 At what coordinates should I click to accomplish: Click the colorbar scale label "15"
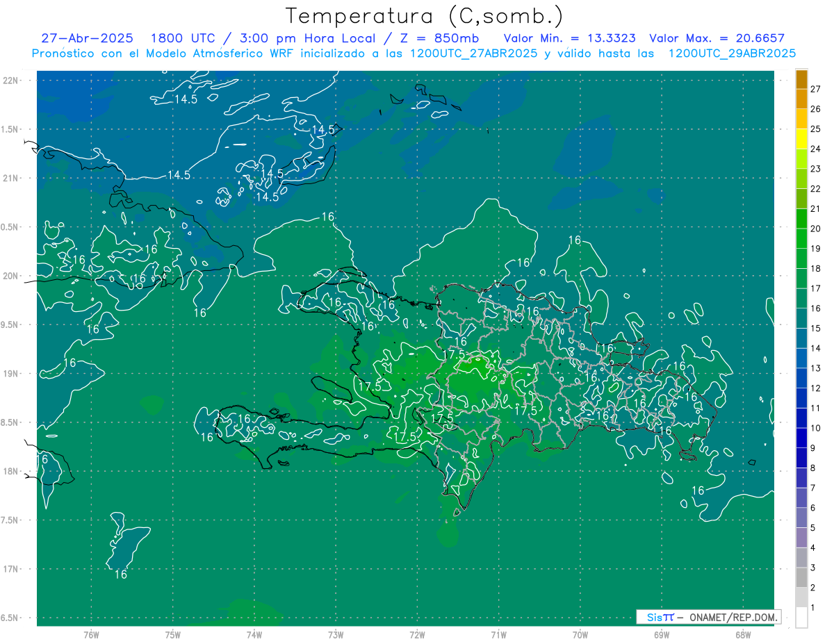[x=815, y=328]
